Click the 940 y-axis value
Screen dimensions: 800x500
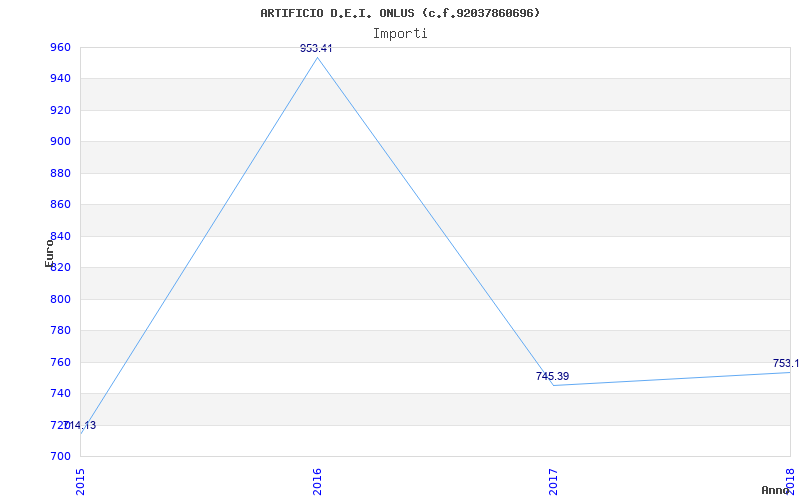60,79
